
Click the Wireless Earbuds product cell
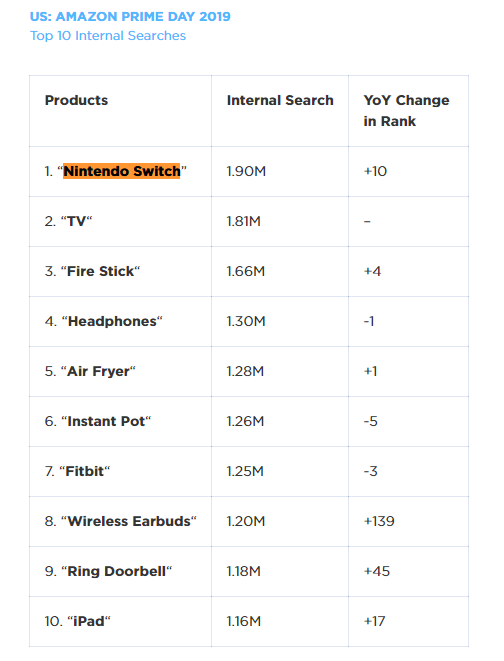pos(121,521)
